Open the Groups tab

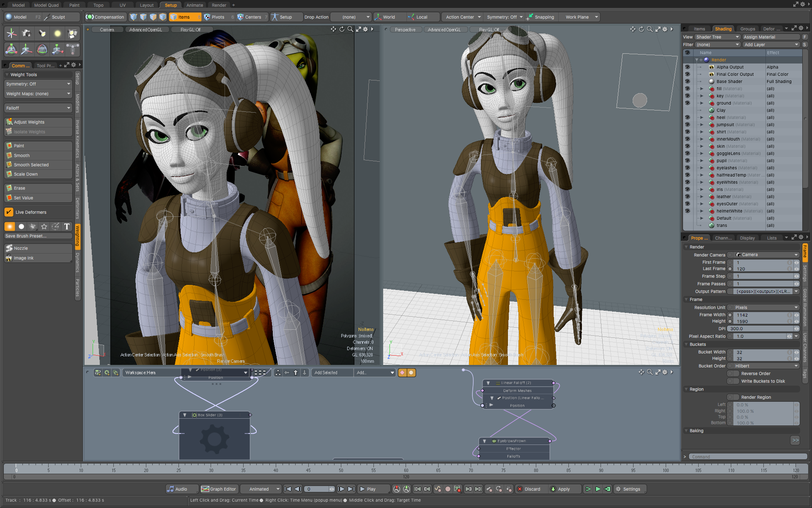748,29
